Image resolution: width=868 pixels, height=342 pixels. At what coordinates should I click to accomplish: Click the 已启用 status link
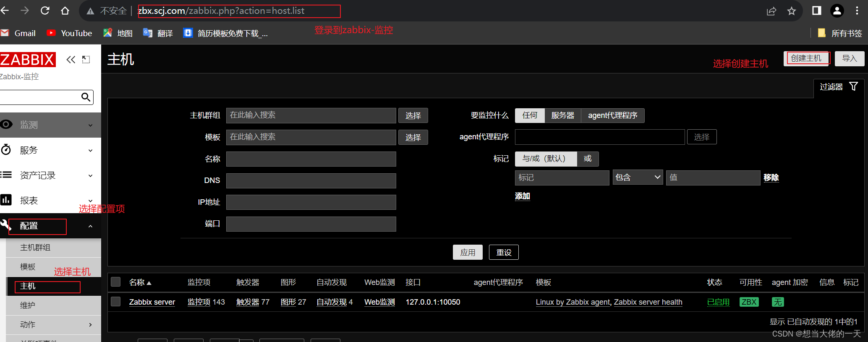718,302
